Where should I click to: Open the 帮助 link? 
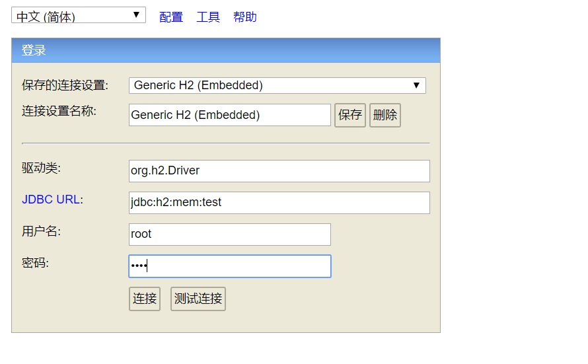tap(245, 17)
